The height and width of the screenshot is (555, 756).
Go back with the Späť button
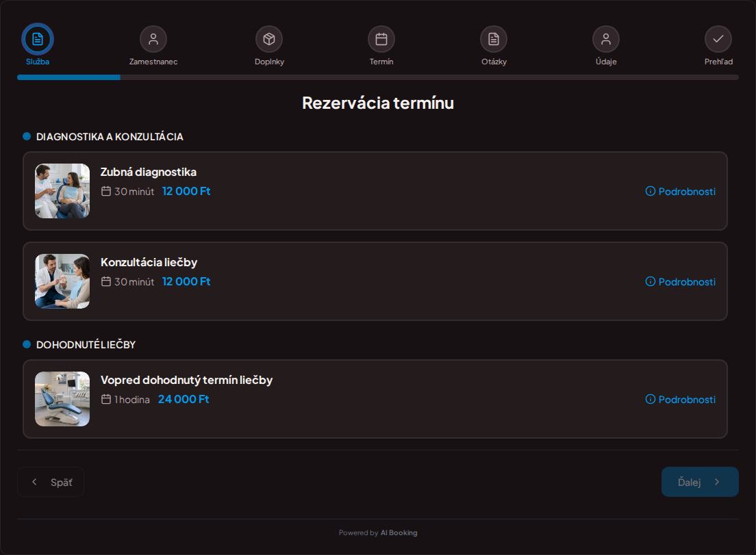coord(51,482)
